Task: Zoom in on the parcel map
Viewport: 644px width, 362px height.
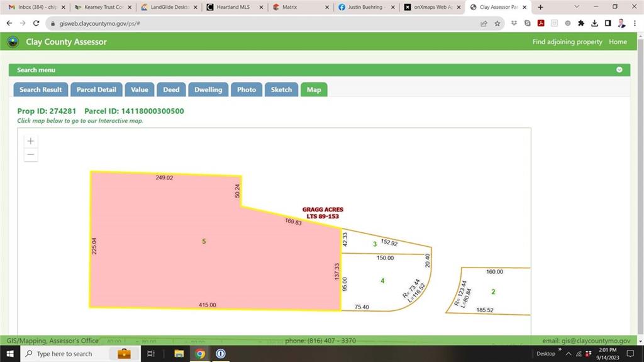Action: pyautogui.click(x=30, y=142)
